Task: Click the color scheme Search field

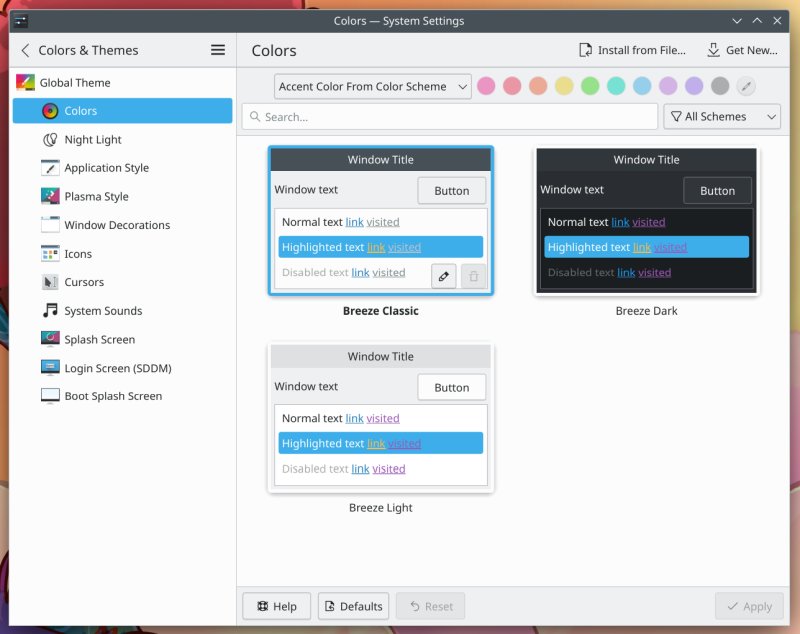Action: tap(448, 117)
